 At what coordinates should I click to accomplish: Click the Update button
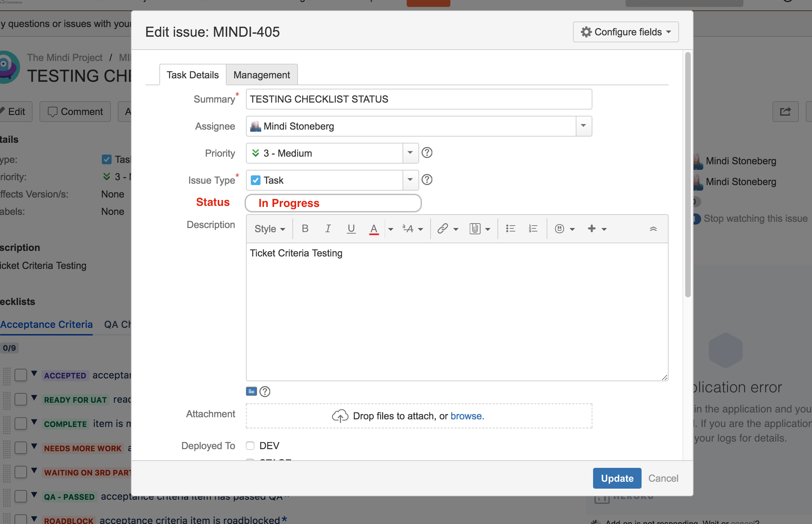[617, 478]
